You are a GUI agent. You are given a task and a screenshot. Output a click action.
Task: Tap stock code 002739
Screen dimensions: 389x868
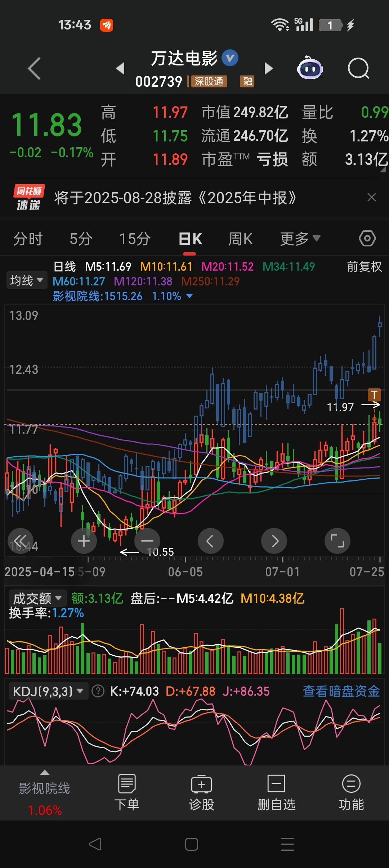[x=159, y=82]
